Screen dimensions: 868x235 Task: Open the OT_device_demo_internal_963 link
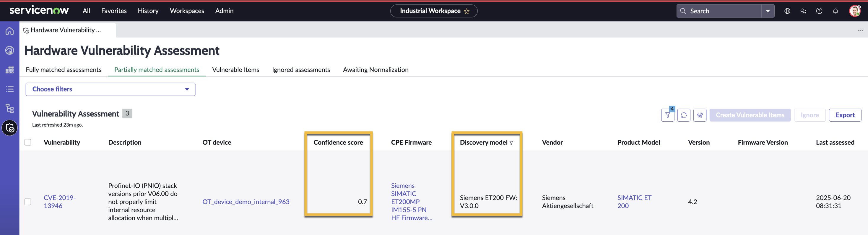pyautogui.click(x=246, y=202)
